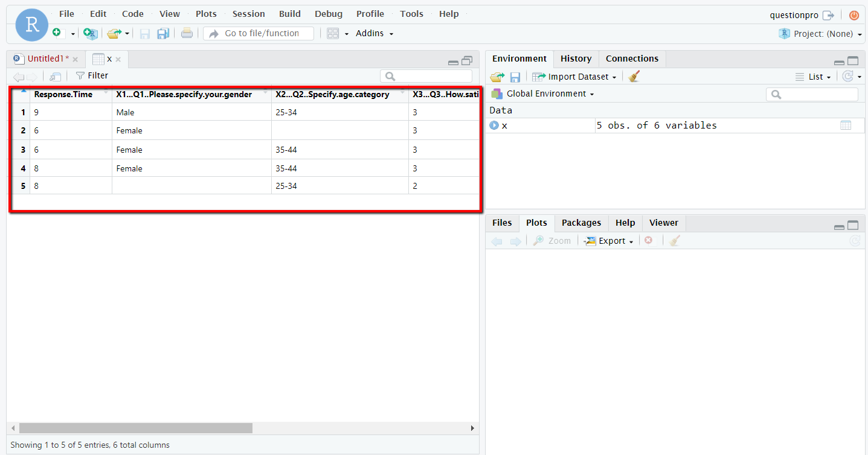The height and width of the screenshot is (455, 868).
Task: Go forward in the source pane
Action: [32, 77]
